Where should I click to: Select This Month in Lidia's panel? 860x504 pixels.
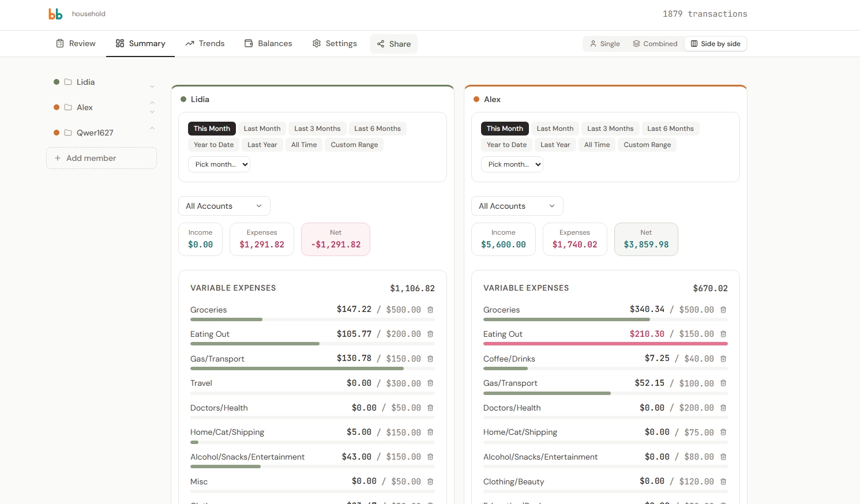(212, 129)
